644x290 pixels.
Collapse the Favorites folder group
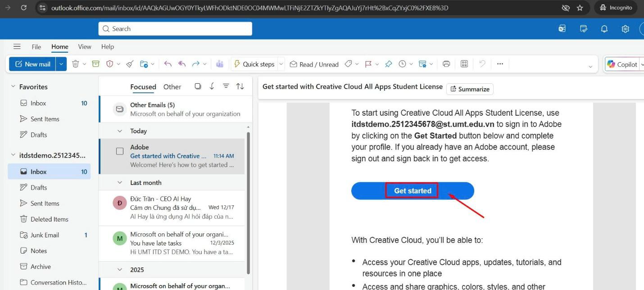click(x=13, y=86)
